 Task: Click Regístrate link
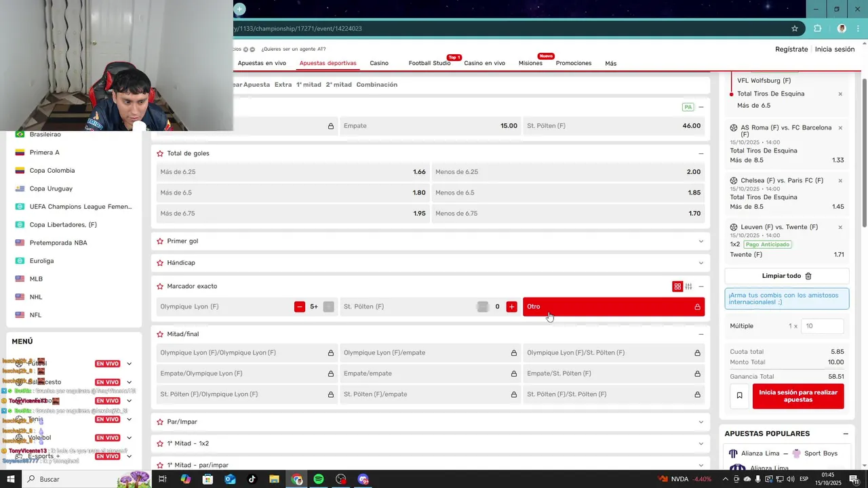pyautogui.click(x=791, y=49)
